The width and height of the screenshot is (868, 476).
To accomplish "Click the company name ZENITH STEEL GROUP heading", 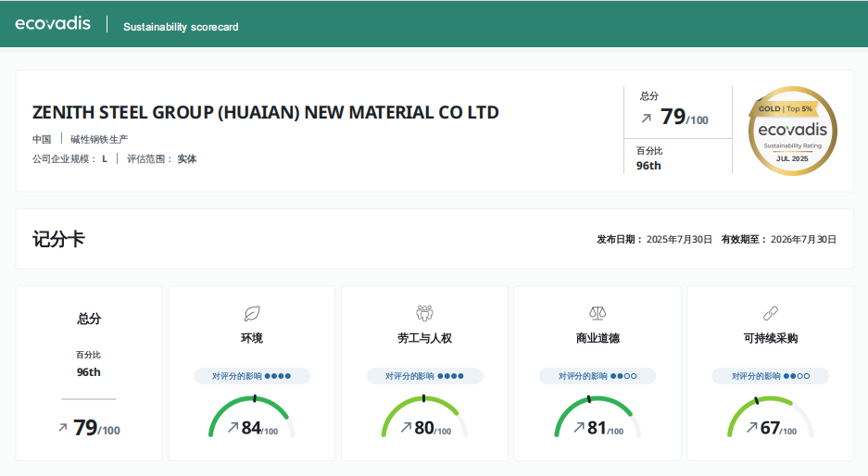I will pyautogui.click(x=265, y=112).
